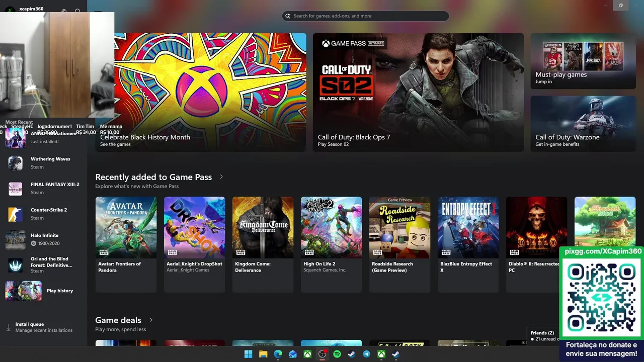This screenshot has width=644, height=362.
Task: Open the FINAL FANTASY XIII-2 sidebar entry
Action: point(44,189)
